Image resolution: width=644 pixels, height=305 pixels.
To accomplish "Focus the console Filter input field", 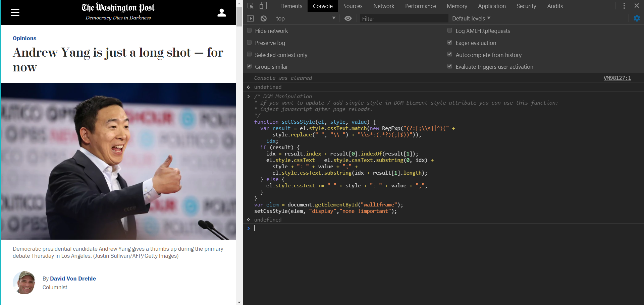I will [x=404, y=18].
